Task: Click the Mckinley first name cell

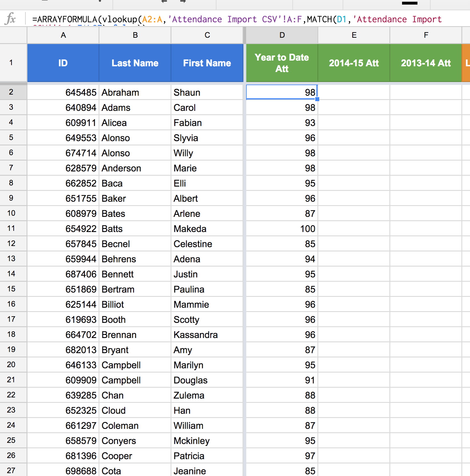Action: 207,441
